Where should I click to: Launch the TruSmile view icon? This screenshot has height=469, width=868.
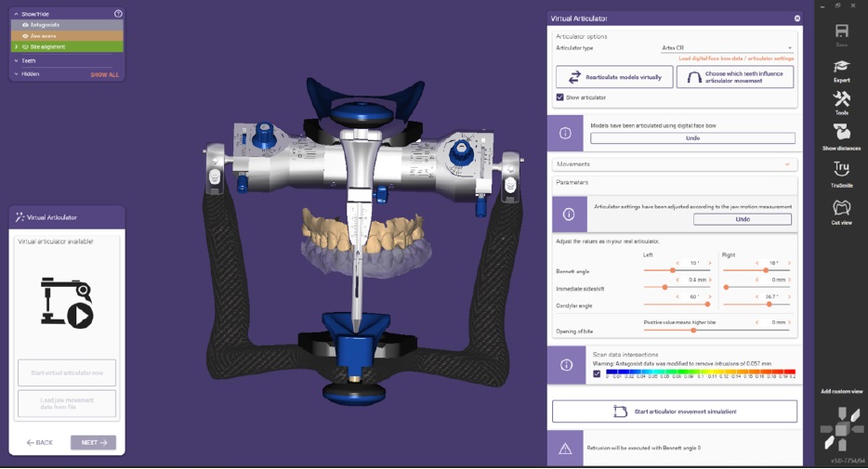[841, 172]
